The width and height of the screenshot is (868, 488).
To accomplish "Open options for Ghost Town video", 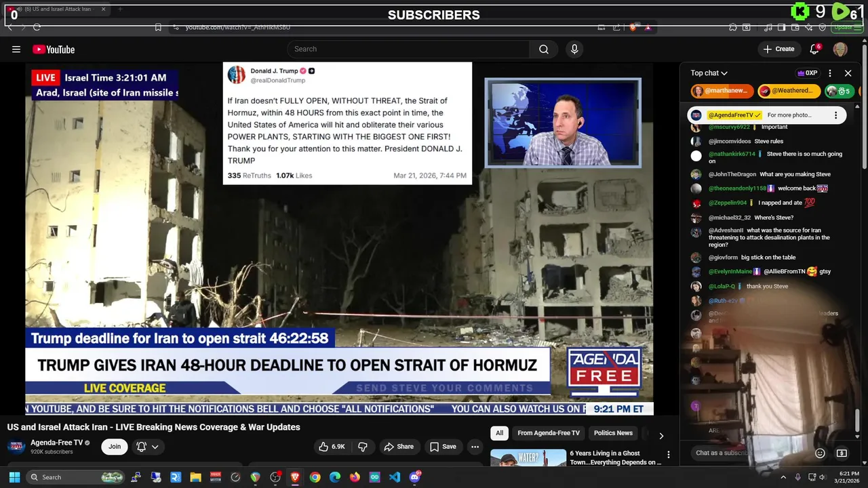I will click(668, 455).
